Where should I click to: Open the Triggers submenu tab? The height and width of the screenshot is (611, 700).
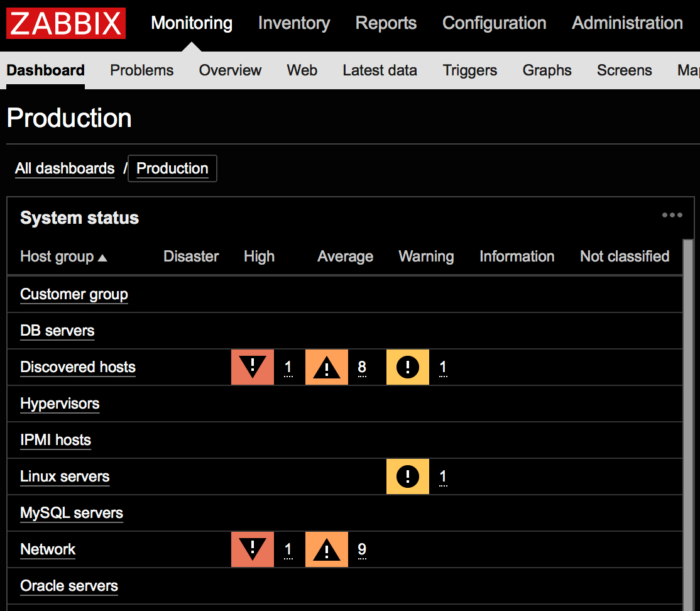click(470, 70)
